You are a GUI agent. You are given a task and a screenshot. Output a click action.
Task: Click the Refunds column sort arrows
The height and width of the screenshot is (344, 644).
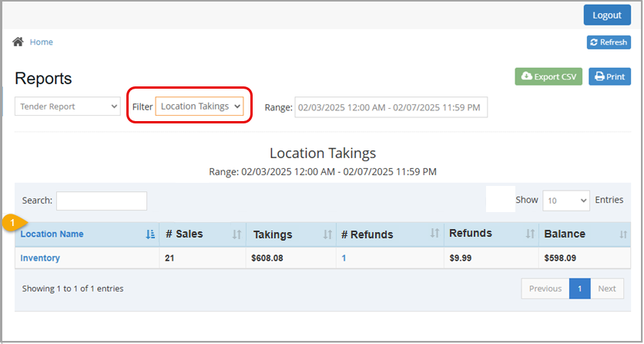click(530, 234)
